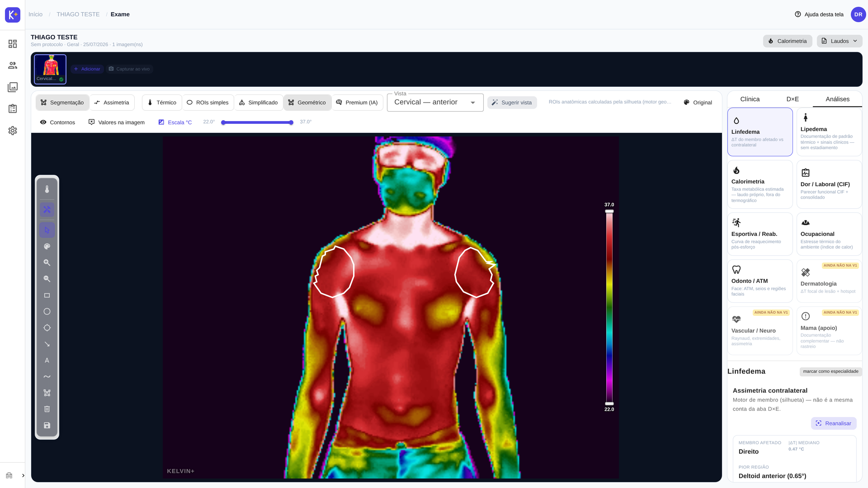
Task: Select the circle ROI tool
Action: [x=47, y=312]
